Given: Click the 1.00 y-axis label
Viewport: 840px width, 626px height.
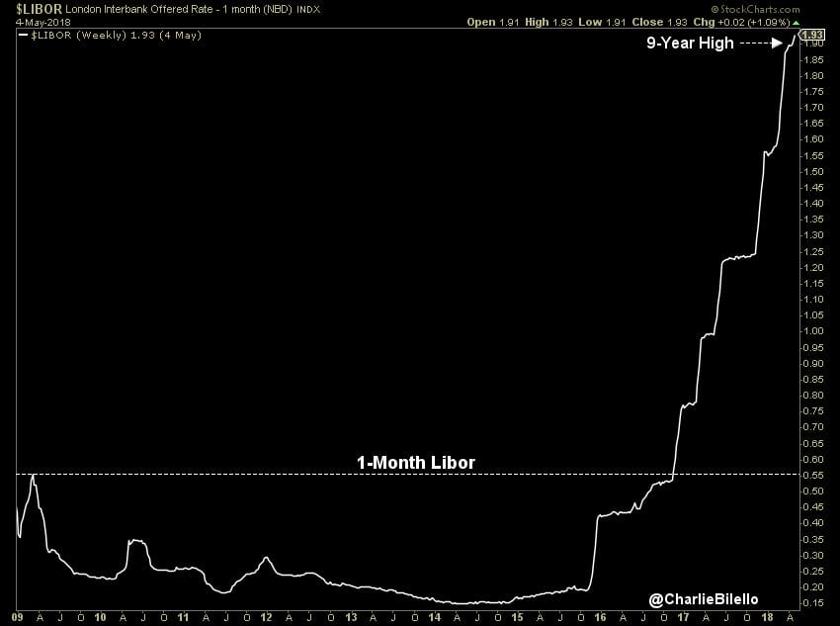Looking at the screenshot, I should (813, 331).
